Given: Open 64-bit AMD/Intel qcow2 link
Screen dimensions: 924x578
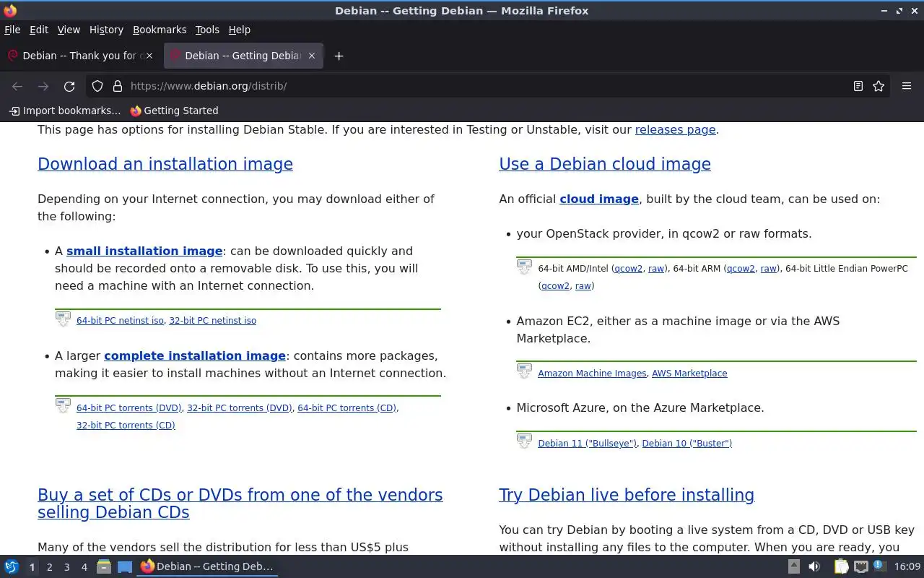Looking at the screenshot, I should (x=628, y=268).
